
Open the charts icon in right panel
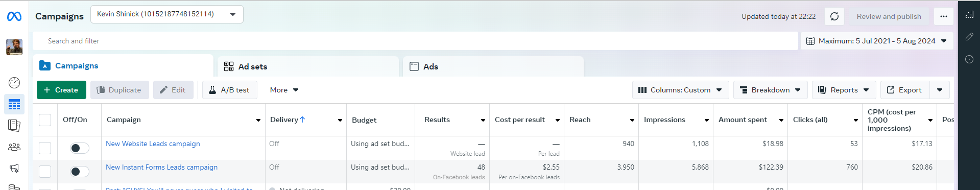pos(969,14)
